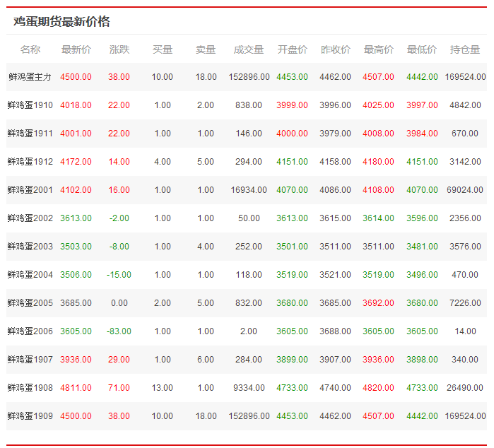Click latest price 4001.00 for 鲜鸡蛋1911
Image resolution: width=494 pixels, height=448 pixels.
point(76,134)
